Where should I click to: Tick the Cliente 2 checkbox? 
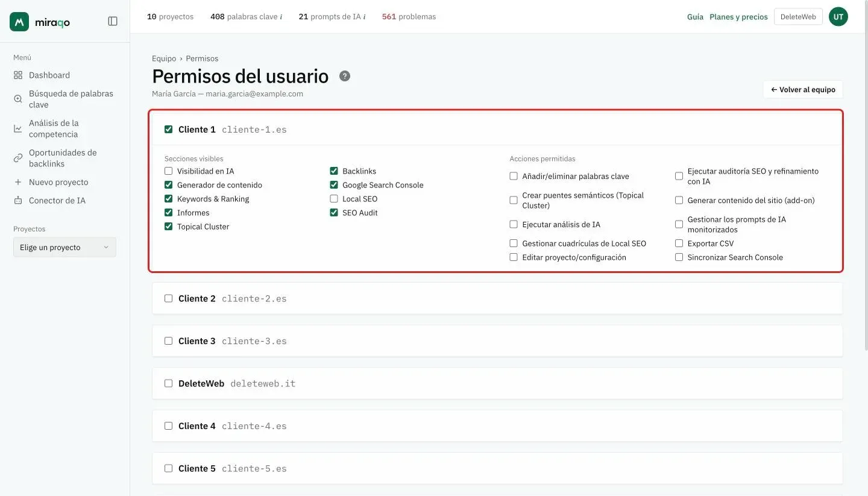[x=168, y=298]
